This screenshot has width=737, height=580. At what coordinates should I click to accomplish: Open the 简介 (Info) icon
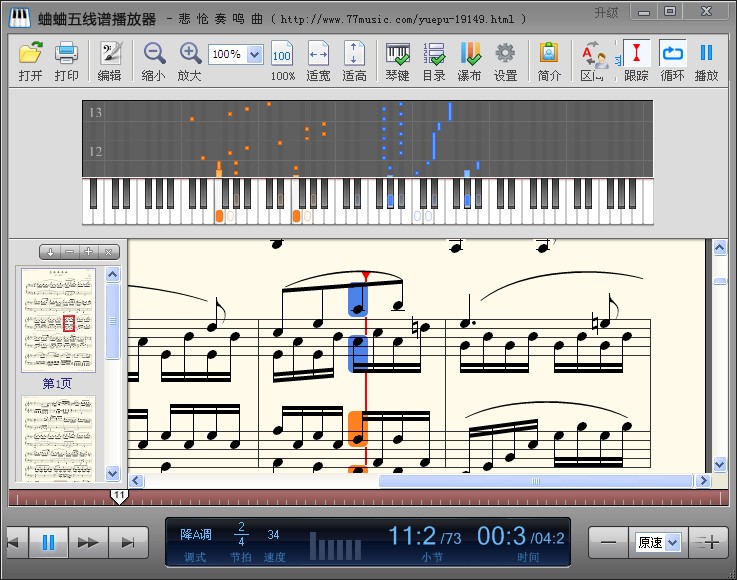(548, 59)
